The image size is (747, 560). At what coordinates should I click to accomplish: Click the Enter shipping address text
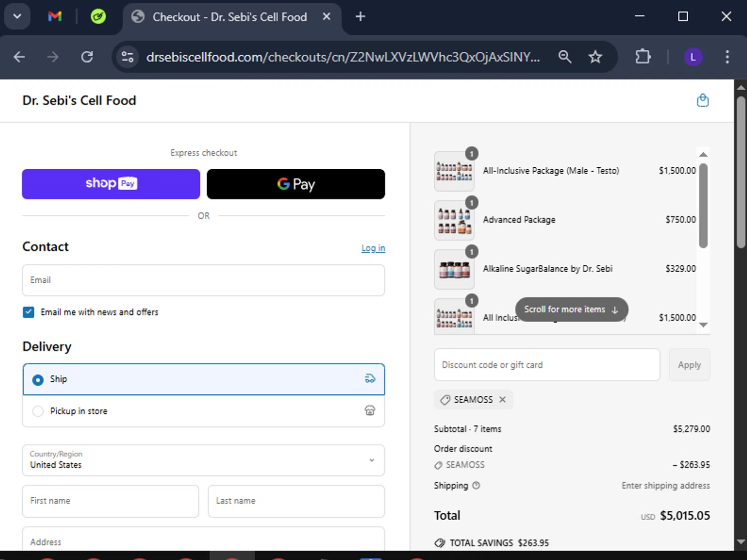[666, 486]
